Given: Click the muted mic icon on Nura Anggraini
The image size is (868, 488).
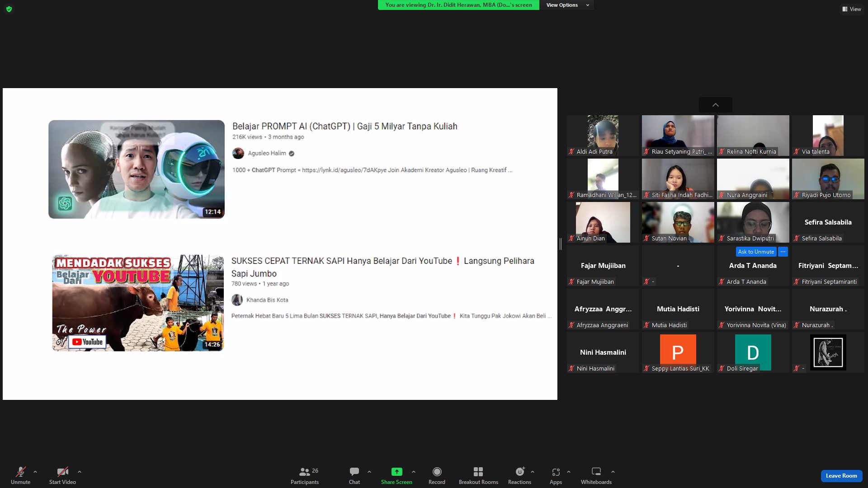Looking at the screenshot, I should pos(722,195).
